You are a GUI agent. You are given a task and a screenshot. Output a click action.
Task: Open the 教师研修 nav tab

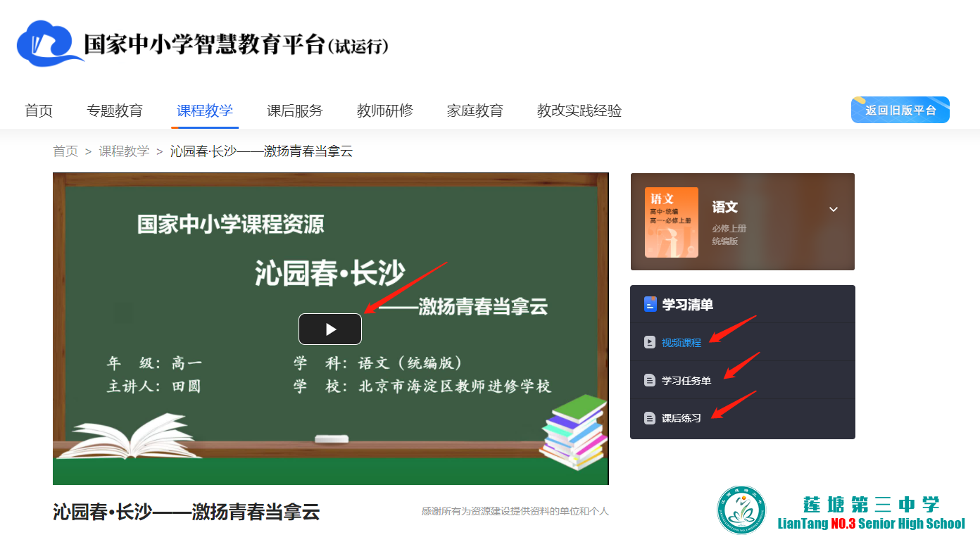385,111
